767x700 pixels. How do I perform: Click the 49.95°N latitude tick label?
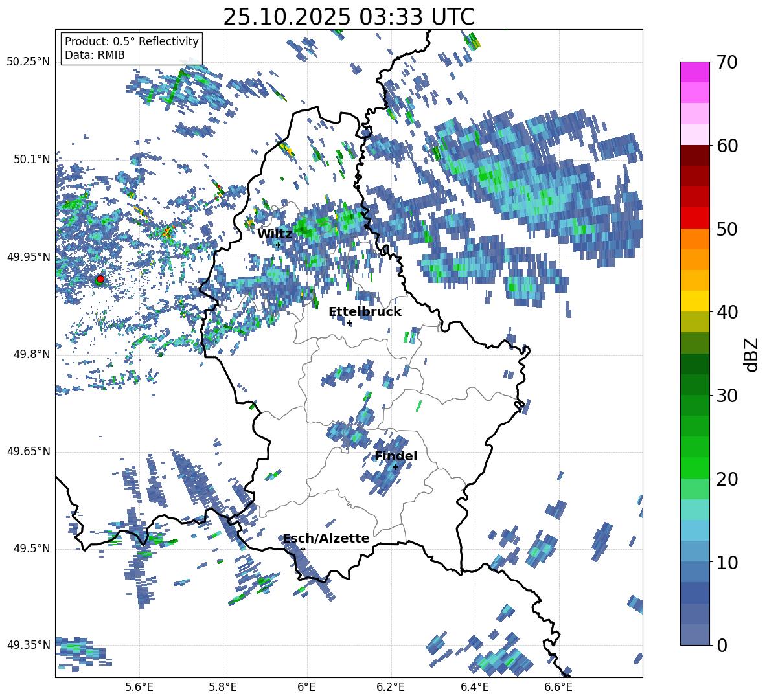(29, 256)
